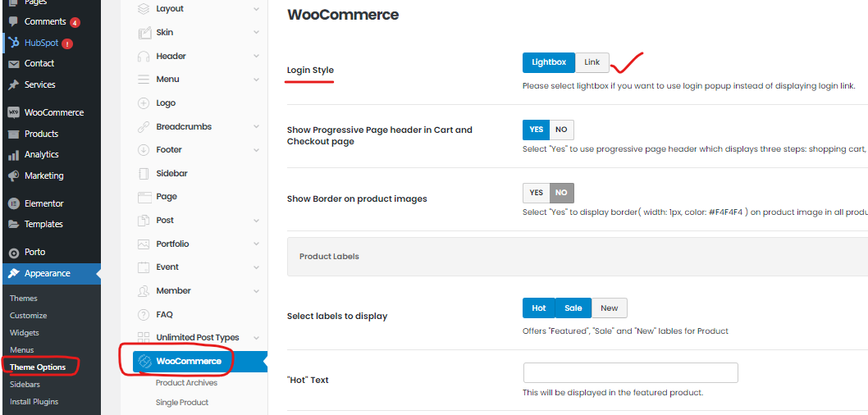Expand the Footer section chevron

(256, 150)
